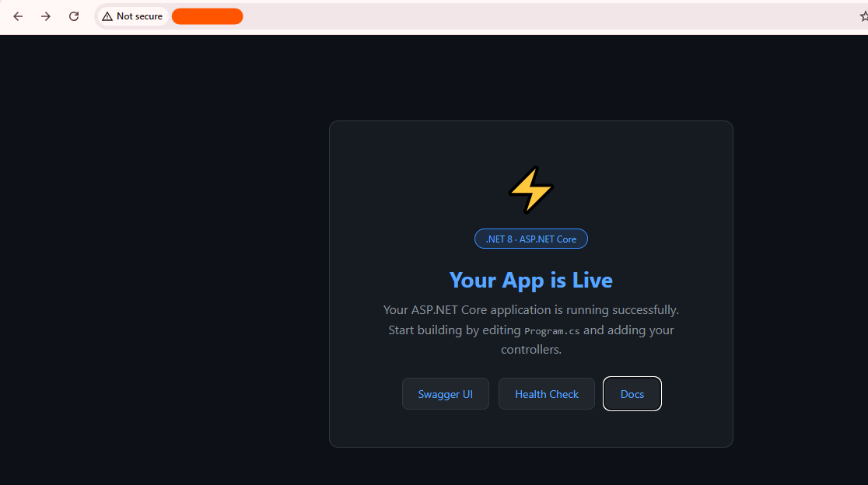Focus the empty area of the address bar
868x485 pixels.
click(548, 16)
